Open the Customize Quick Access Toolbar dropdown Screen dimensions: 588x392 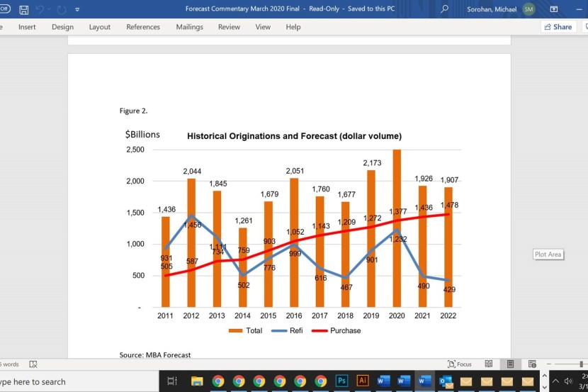[77, 11]
